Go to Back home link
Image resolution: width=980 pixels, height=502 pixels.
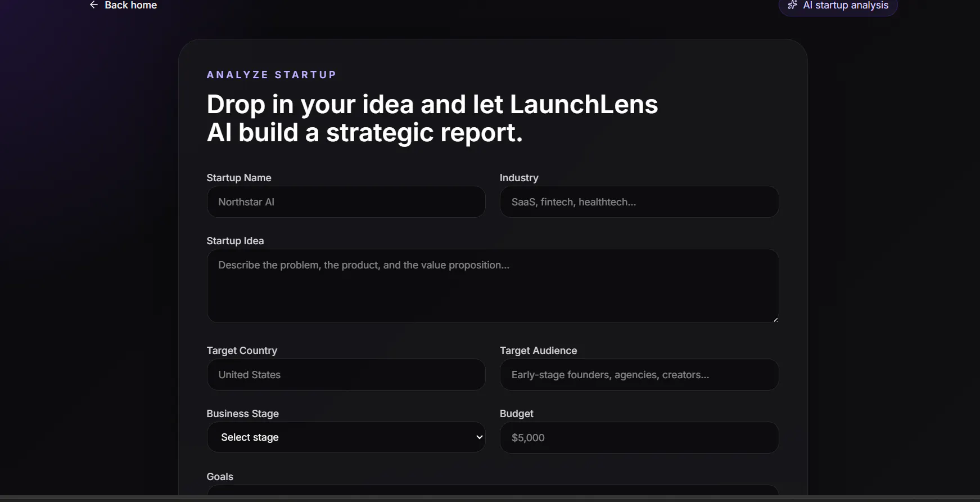coord(123,5)
